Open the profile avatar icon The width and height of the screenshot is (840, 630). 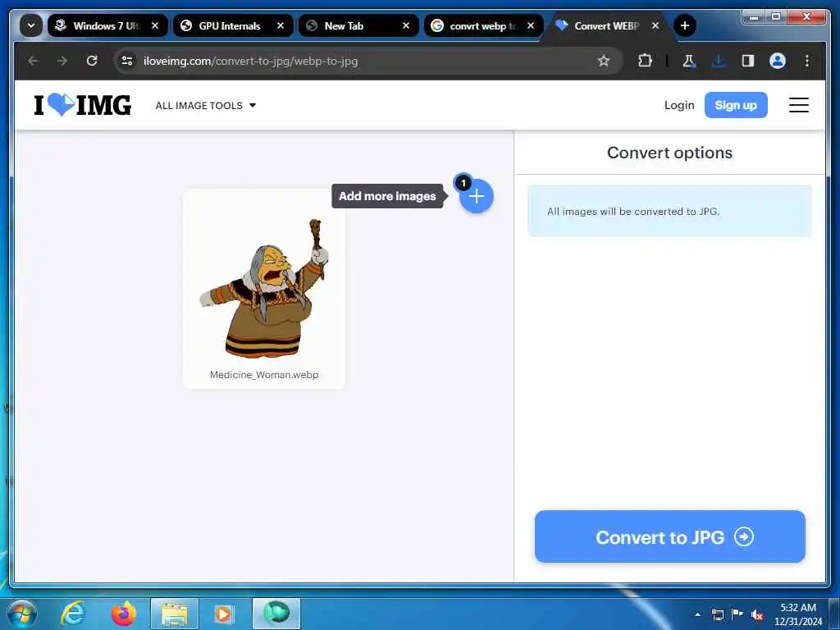coord(778,61)
